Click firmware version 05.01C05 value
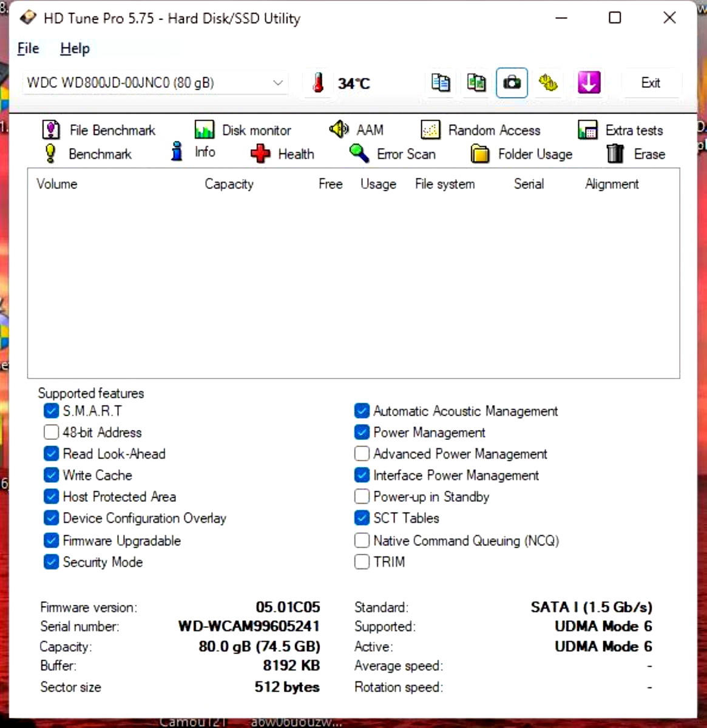This screenshot has width=707, height=728. click(288, 607)
